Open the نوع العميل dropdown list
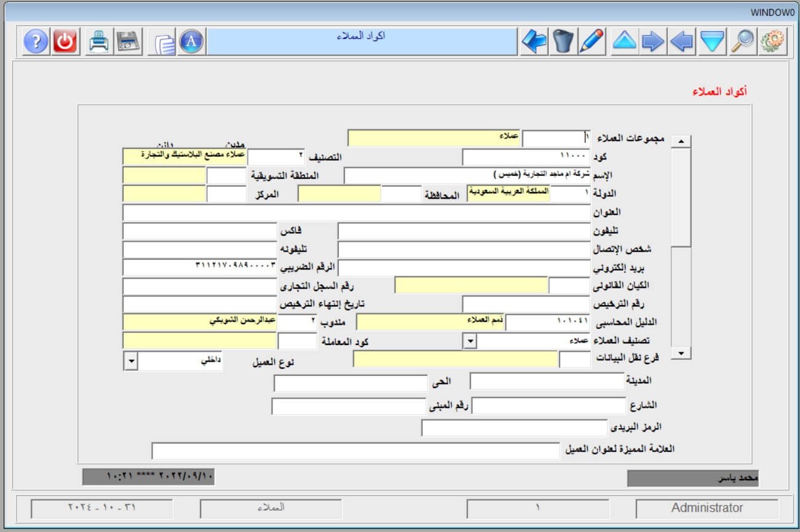 click(x=130, y=361)
